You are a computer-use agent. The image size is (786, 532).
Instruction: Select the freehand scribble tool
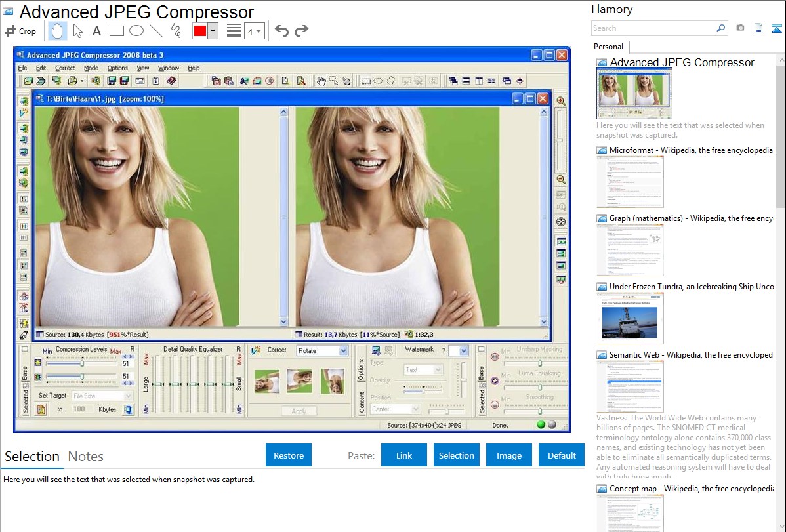pos(176,31)
